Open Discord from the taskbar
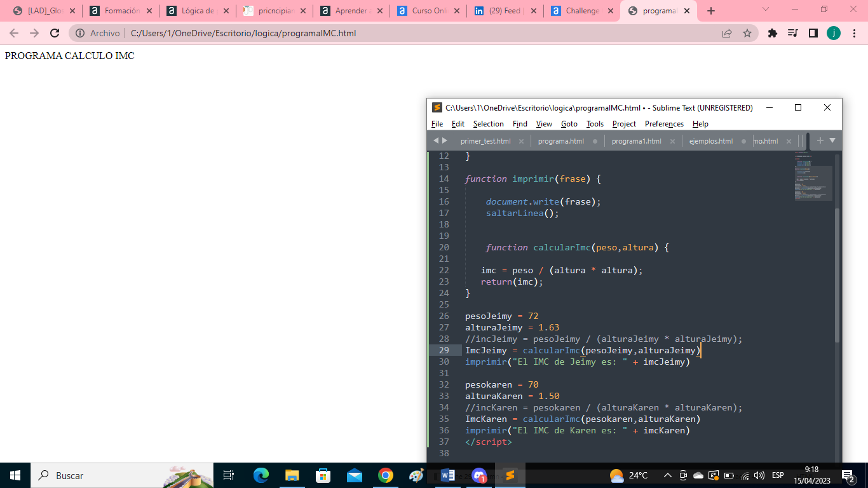868x488 pixels. (479, 475)
